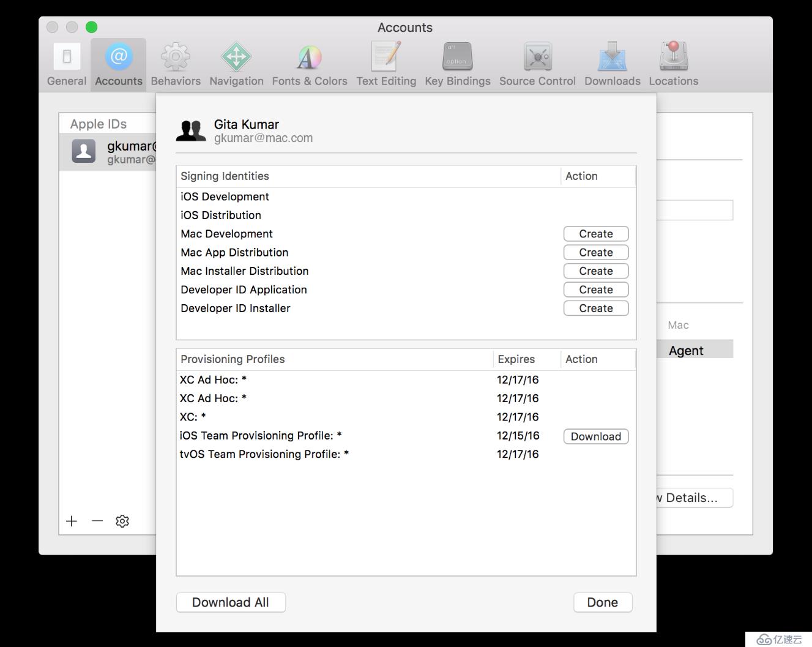The height and width of the screenshot is (647, 812).
Task: Click the Provisioning Profiles column header
Action: click(x=335, y=359)
